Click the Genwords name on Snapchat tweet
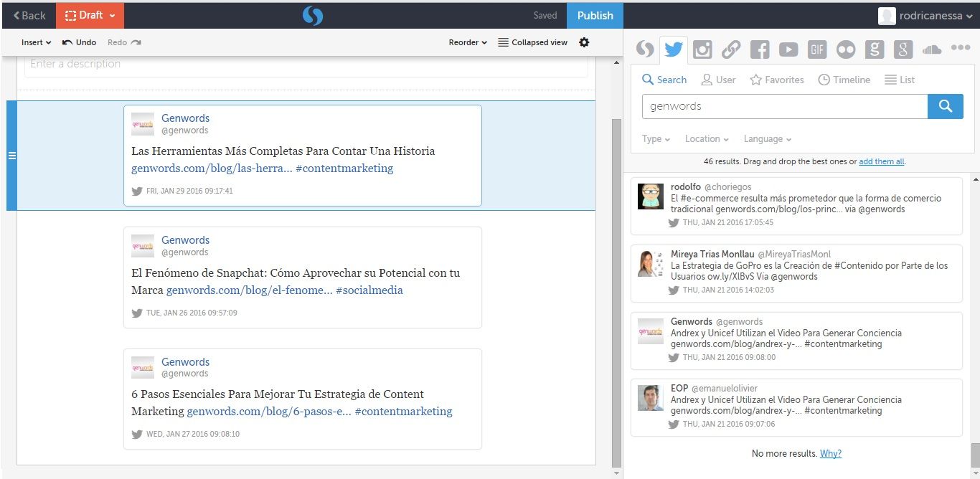980x479 pixels. tap(185, 240)
